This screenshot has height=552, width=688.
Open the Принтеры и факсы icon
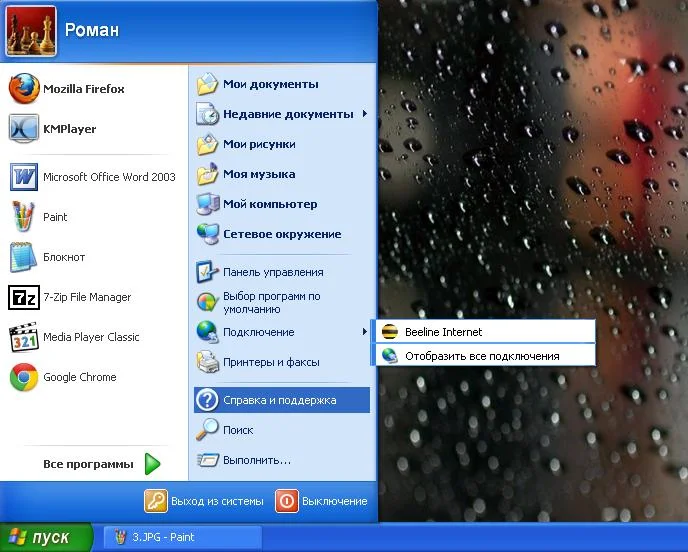pyautogui.click(x=207, y=362)
